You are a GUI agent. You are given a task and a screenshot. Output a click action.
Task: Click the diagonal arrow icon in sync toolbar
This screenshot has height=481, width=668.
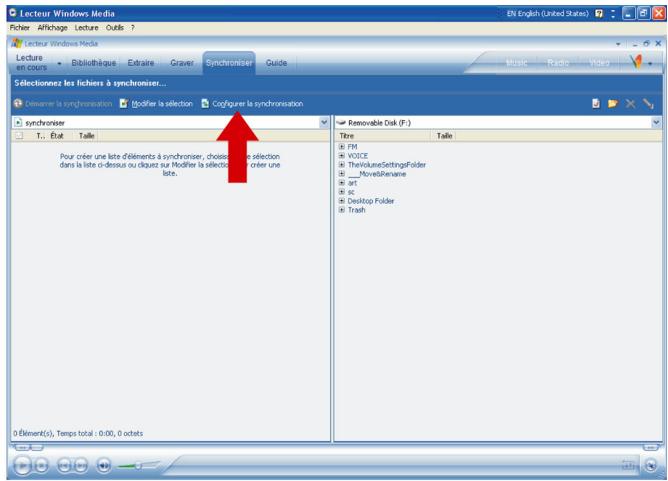pyautogui.click(x=648, y=104)
